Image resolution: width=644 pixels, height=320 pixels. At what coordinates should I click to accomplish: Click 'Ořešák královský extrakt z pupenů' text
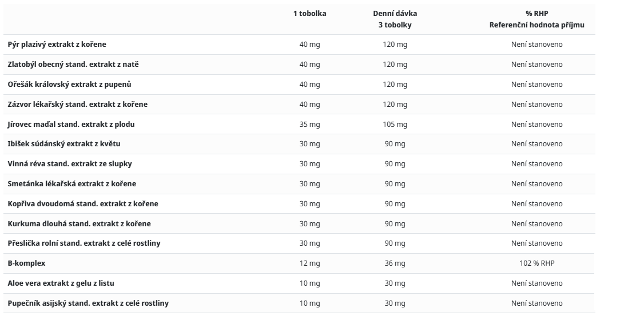tap(69, 85)
